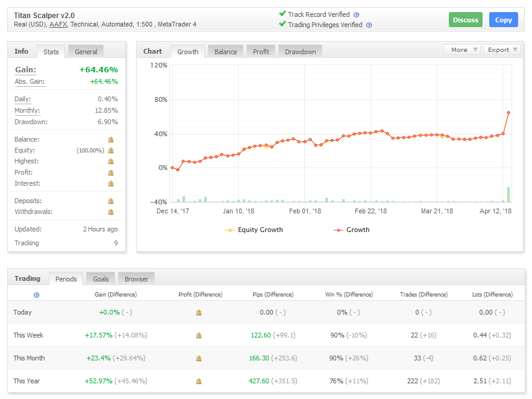
Task: Select the Goals tab in Trading
Action: pos(101,279)
